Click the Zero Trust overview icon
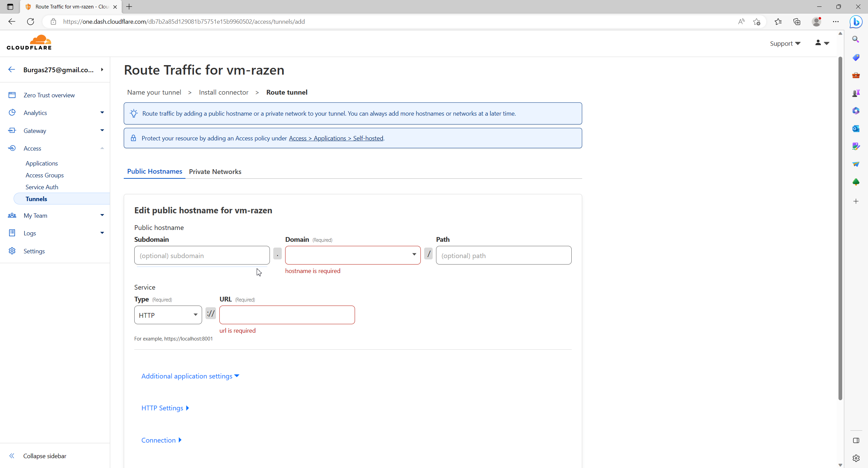868x468 pixels. click(12, 95)
